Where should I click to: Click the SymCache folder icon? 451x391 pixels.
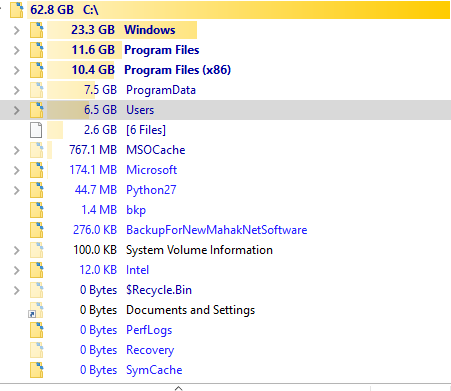pyautogui.click(x=37, y=370)
